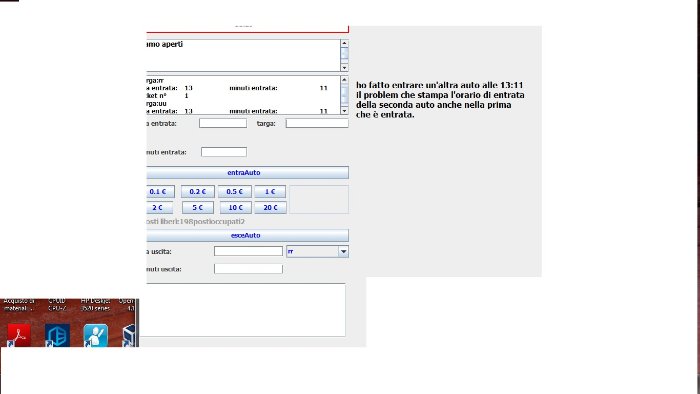
Task: Click up arrow of the tickets list scrollbar
Action: pyautogui.click(x=344, y=80)
